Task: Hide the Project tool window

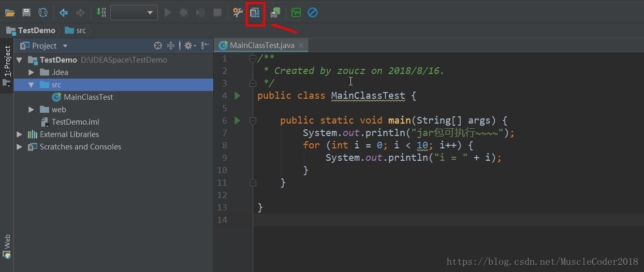Action: click(205, 46)
